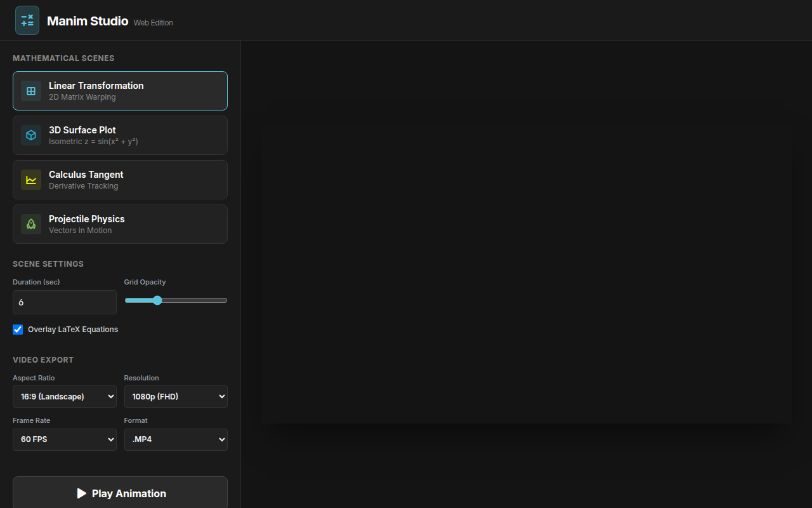The image size is (812, 508).
Task: Click the Calculus Tangent chart icon
Action: point(31,180)
